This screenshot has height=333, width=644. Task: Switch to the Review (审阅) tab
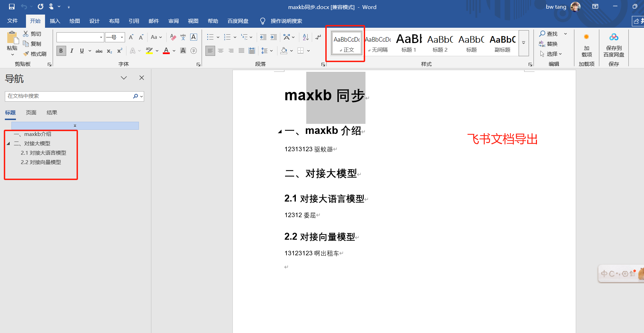(x=174, y=21)
